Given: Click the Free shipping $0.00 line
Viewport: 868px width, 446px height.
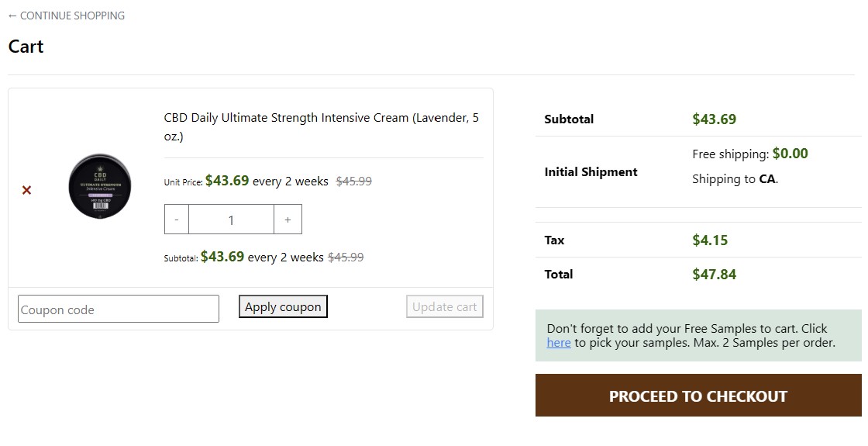Looking at the screenshot, I should tap(749, 154).
